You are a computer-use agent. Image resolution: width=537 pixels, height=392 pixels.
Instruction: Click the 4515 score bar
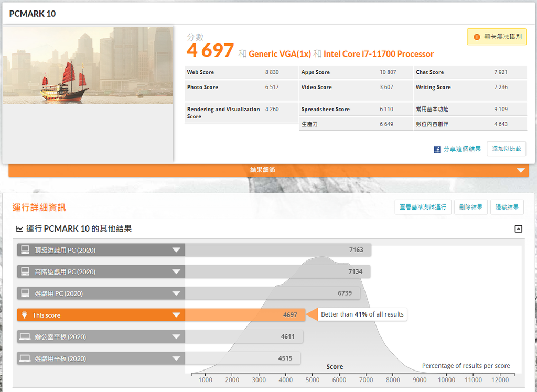[x=243, y=358]
